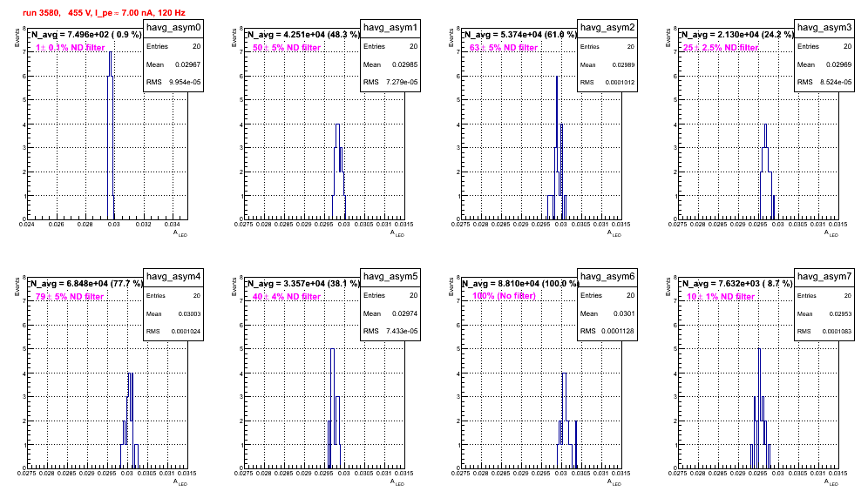Click RMS 8.524e-05 in havg_asym3 stats
This screenshot has width=868, height=498.
coord(824,83)
